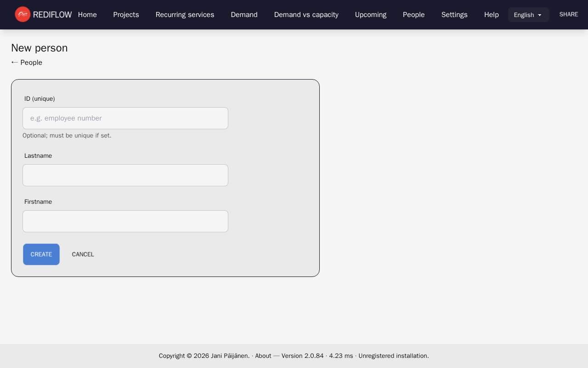This screenshot has width=588, height=368.
Task: Click into the Lastname text field
Action: pos(125,175)
